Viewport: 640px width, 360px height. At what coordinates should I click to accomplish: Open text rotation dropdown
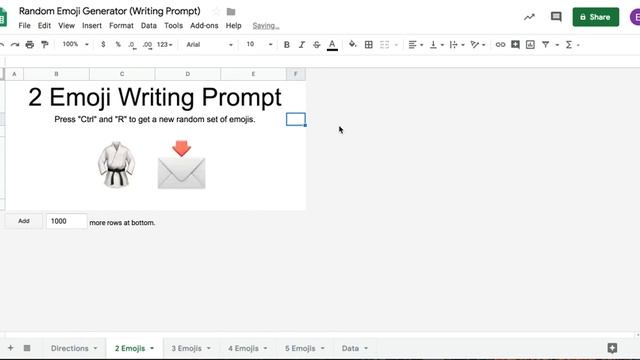tap(478, 44)
